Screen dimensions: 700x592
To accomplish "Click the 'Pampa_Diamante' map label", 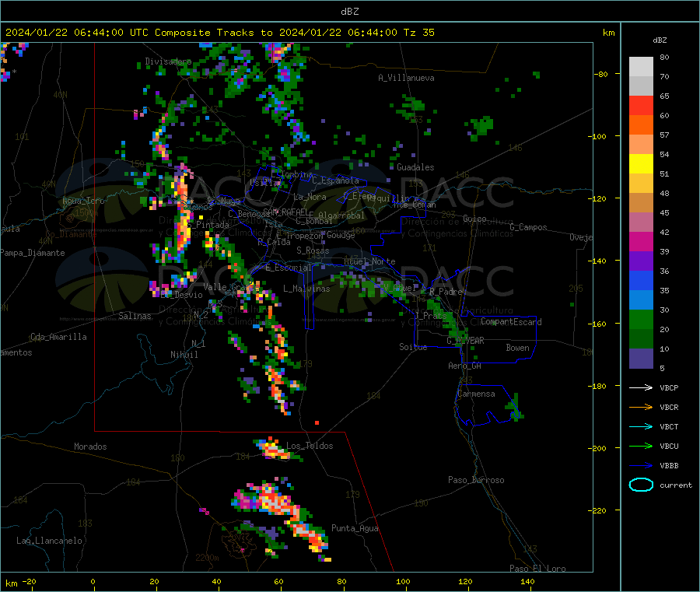I will click(x=33, y=253).
